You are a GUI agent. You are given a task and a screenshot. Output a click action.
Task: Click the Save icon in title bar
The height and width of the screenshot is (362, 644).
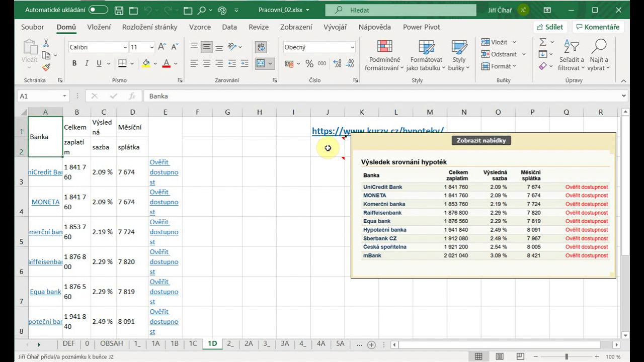(x=119, y=10)
